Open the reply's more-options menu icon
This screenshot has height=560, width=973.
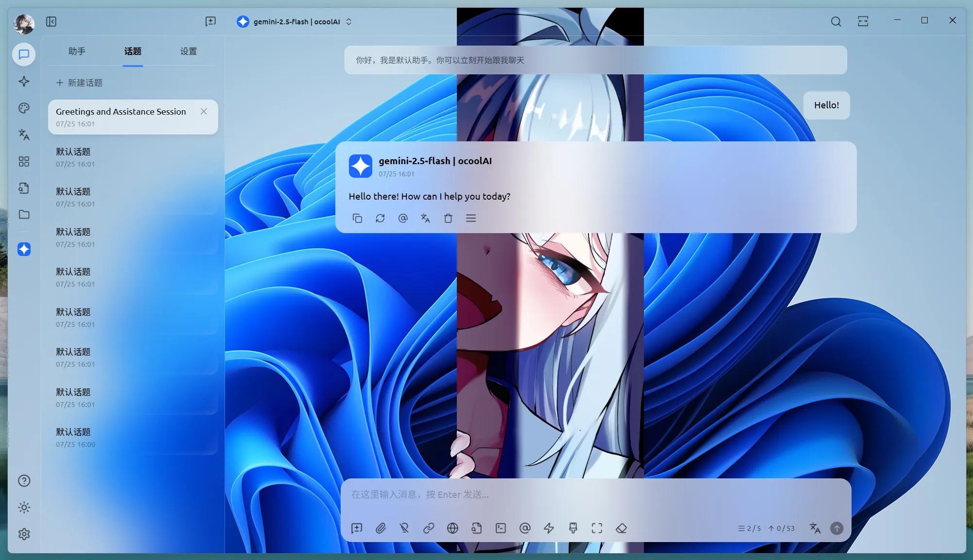pos(471,218)
